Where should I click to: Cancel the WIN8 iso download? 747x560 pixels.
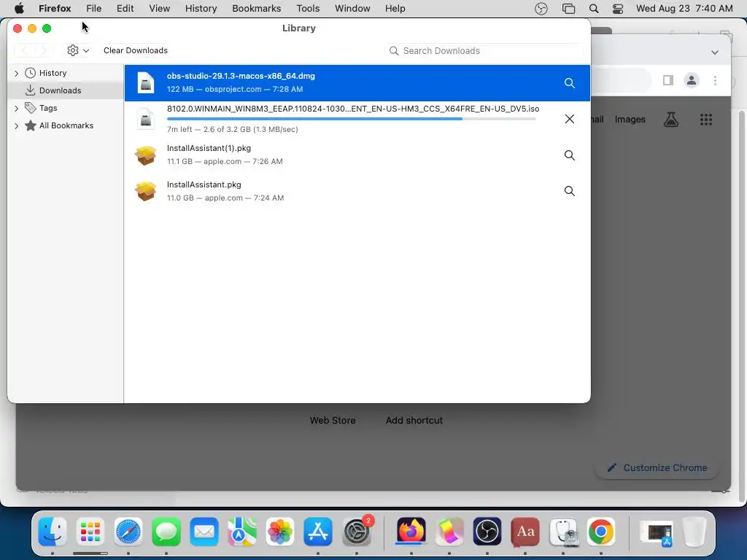tap(569, 119)
